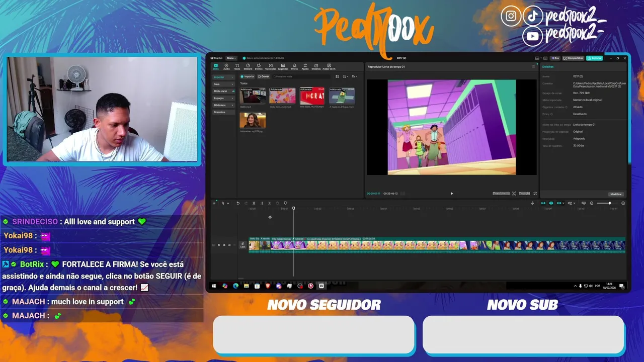Select the Filtros icon
The height and width of the screenshot is (362, 644).
tap(294, 66)
